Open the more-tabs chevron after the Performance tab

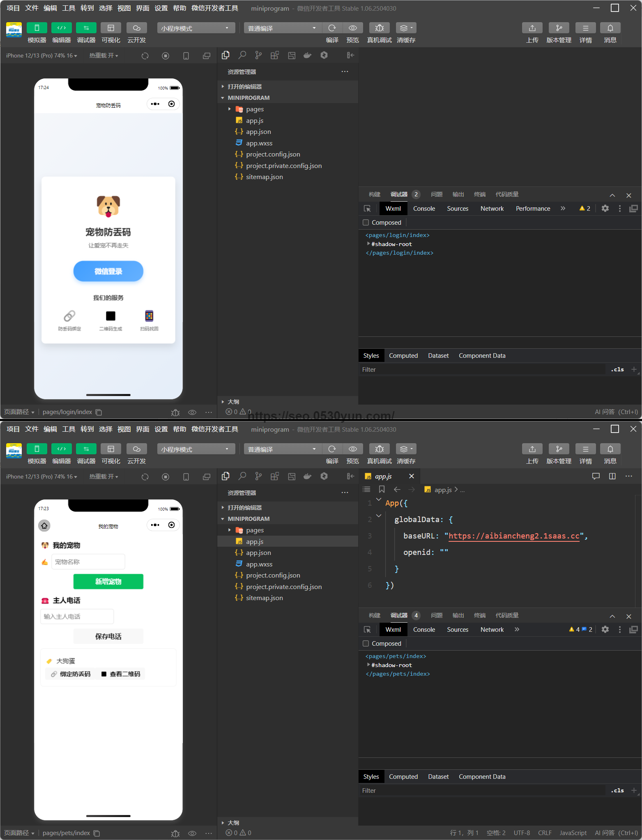click(x=563, y=208)
